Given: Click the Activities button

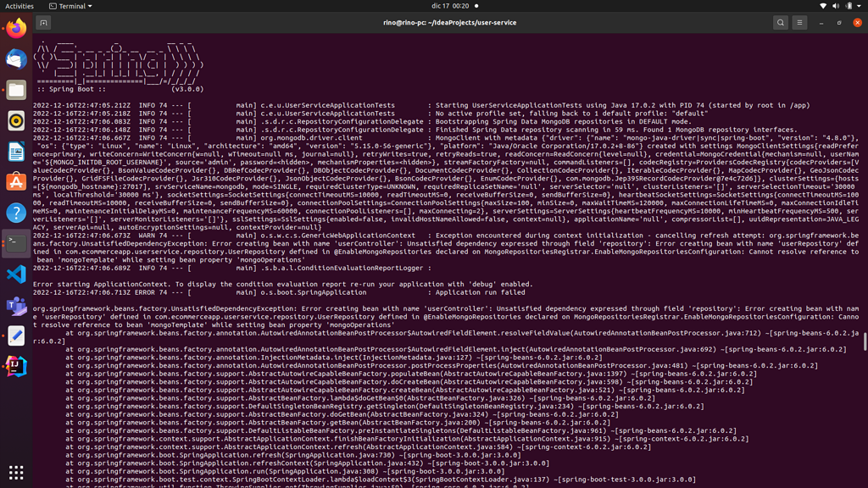Looking at the screenshot, I should tap(19, 6).
